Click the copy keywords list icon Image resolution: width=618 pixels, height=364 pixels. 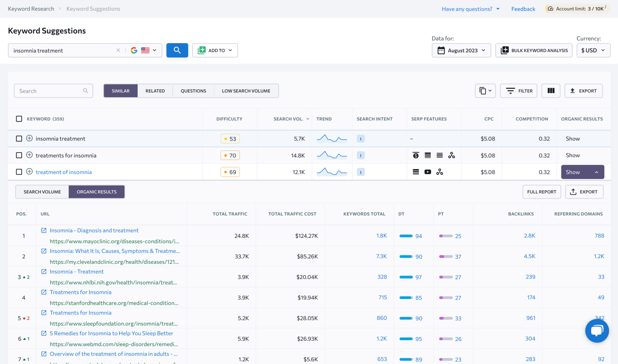point(483,91)
